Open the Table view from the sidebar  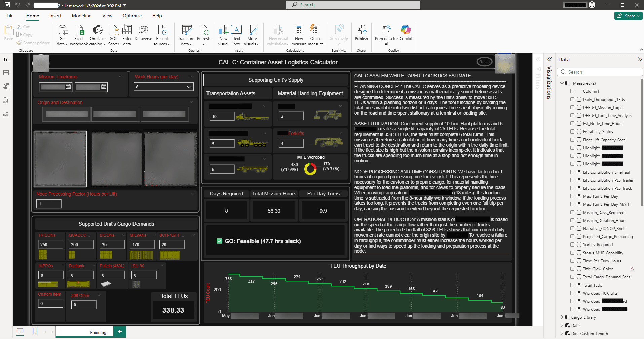point(6,73)
